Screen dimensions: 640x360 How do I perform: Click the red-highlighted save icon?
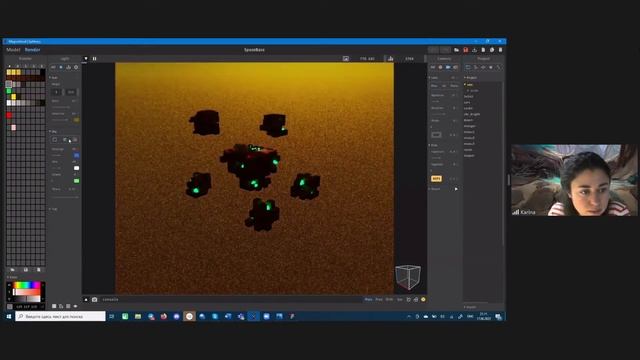point(465,50)
